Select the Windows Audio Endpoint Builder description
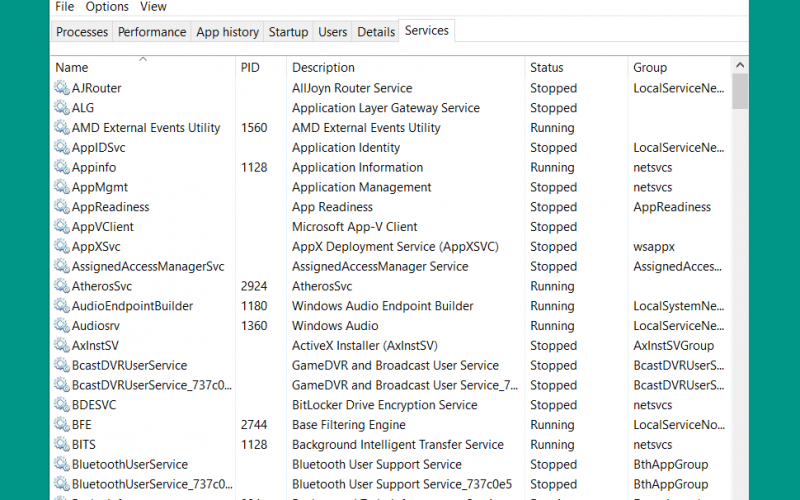 pyautogui.click(x=383, y=306)
